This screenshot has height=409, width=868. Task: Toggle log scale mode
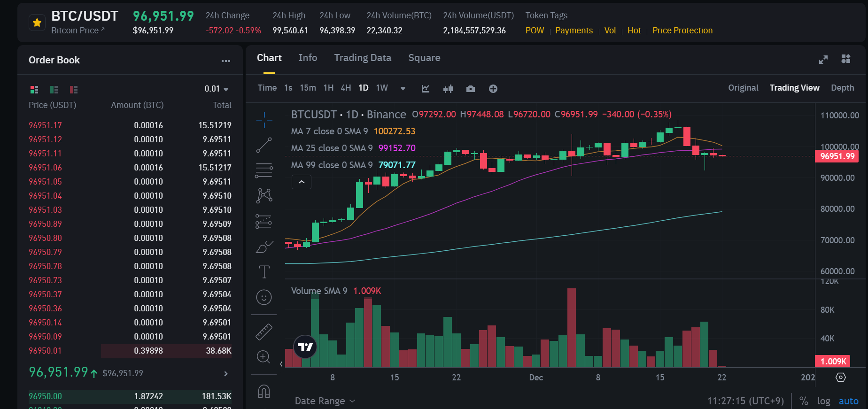coord(823,401)
